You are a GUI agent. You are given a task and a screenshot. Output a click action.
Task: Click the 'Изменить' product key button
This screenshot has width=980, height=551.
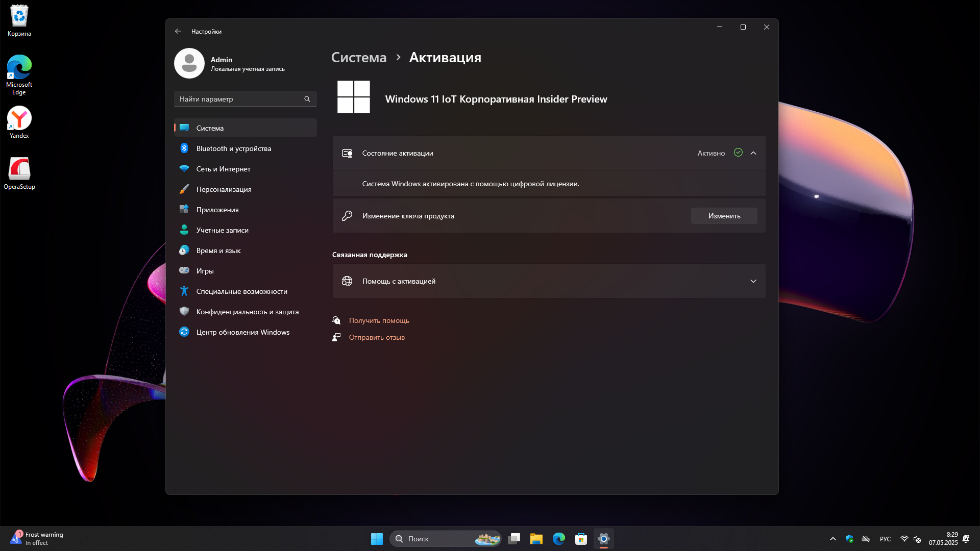pyautogui.click(x=724, y=216)
